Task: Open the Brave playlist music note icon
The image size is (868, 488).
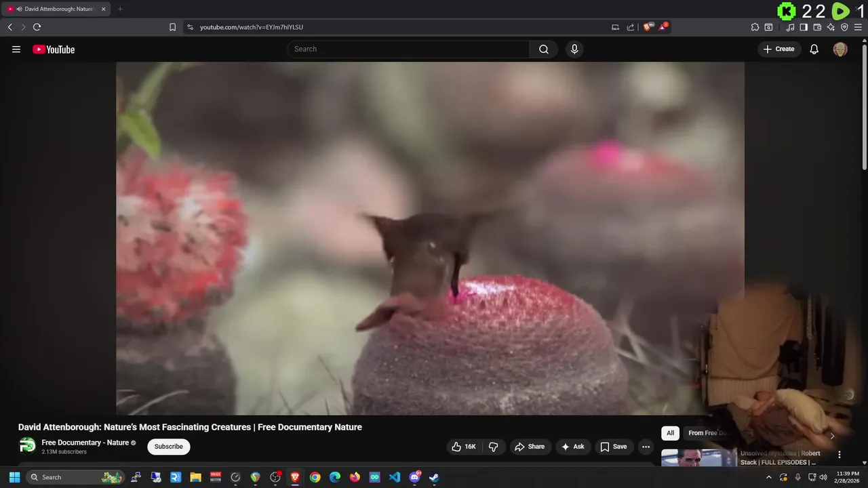Action: point(790,27)
